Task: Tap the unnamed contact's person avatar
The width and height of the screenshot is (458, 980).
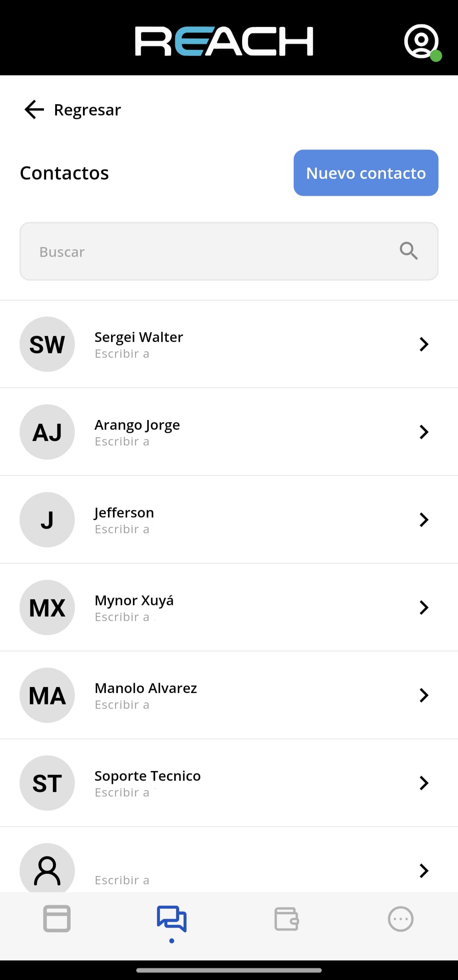Action: pos(47,869)
